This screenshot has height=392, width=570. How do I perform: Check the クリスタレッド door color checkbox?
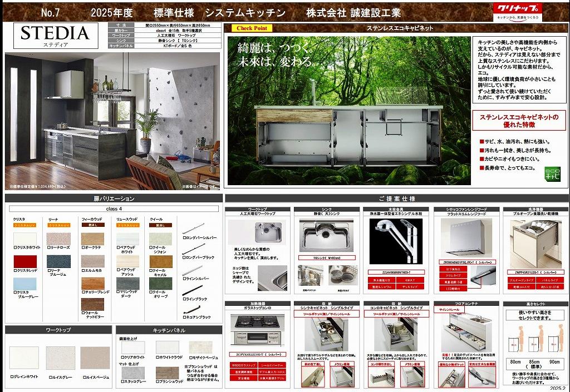coord(16,270)
